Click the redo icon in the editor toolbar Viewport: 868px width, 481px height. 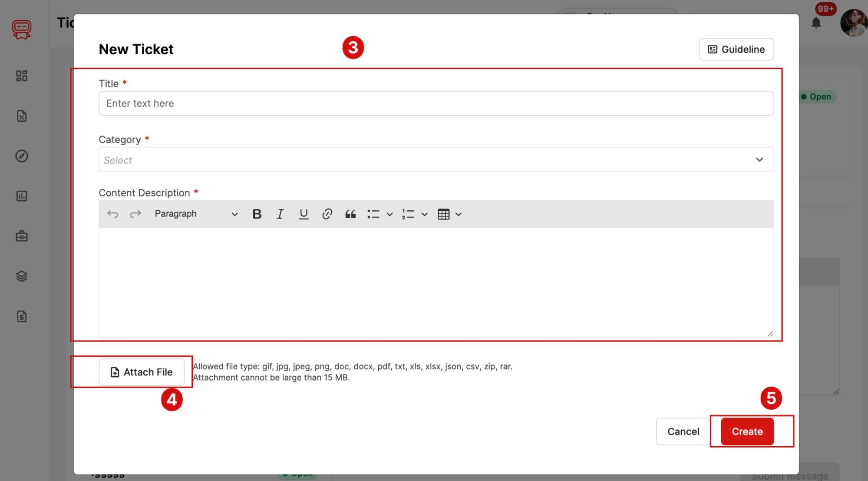click(135, 213)
